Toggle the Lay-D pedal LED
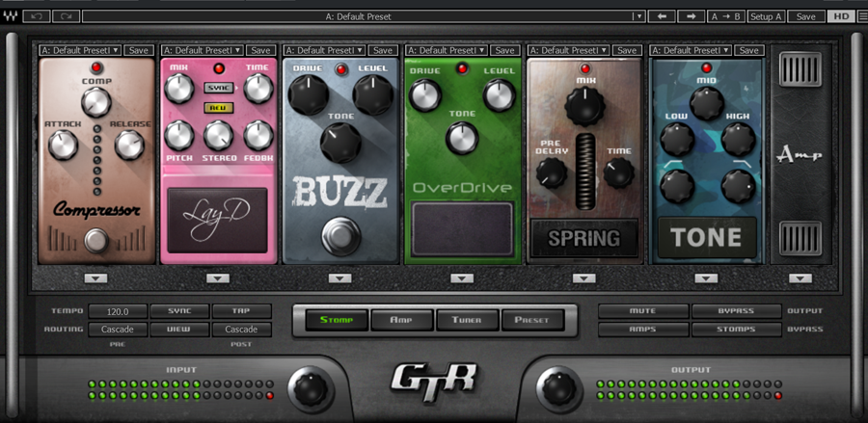Viewport: 868px width, 423px height. [219, 68]
